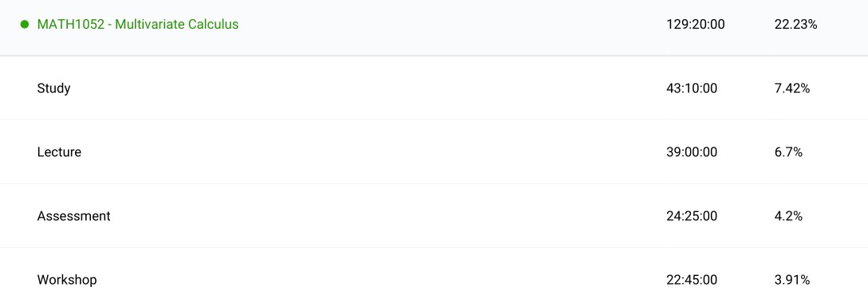868x303 pixels.
Task: Click the Assessment duration 24:25:00
Action: click(692, 215)
